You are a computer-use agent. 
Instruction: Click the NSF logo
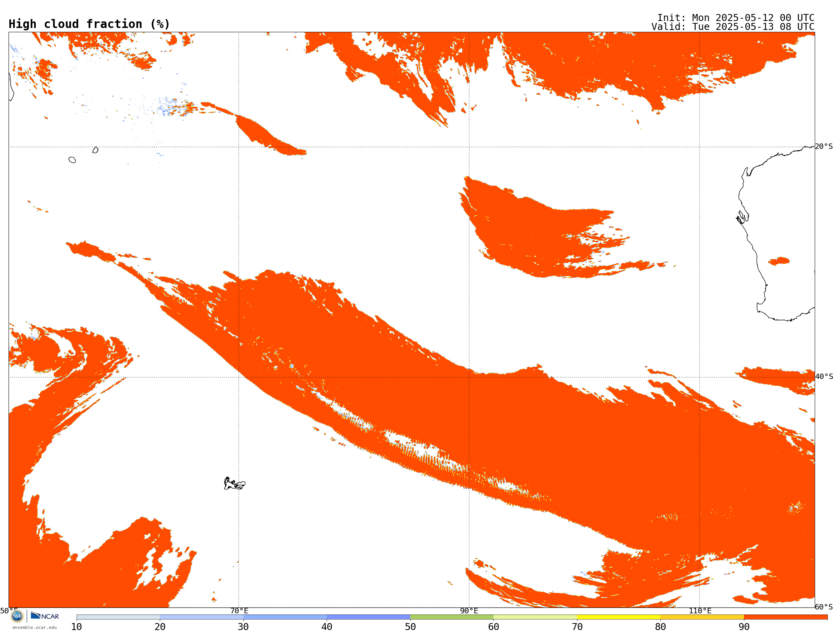pos(17,616)
